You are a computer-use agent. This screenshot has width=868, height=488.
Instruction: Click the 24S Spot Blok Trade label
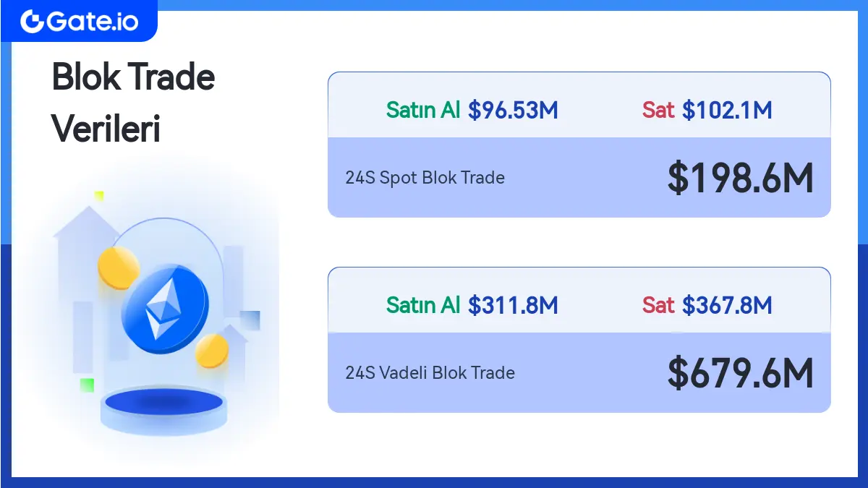[x=425, y=178]
